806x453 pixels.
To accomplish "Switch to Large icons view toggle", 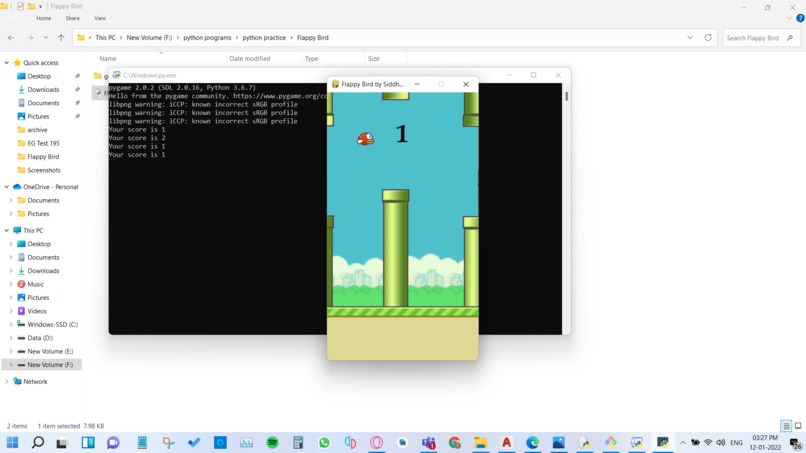I will [x=798, y=426].
